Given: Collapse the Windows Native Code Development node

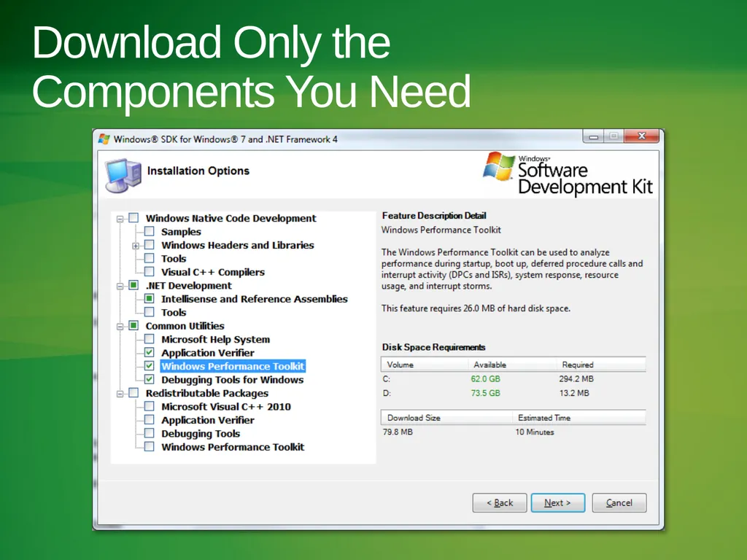Looking at the screenshot, I should tap(120, 219).
